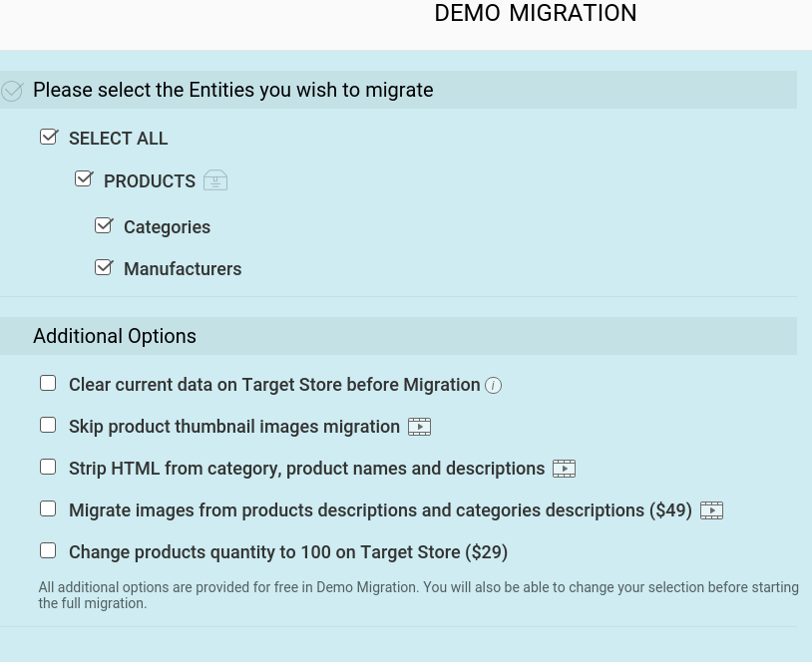812x665 pixels.
Task: Click the SELECT ALL label
Action: coord(118,139)
